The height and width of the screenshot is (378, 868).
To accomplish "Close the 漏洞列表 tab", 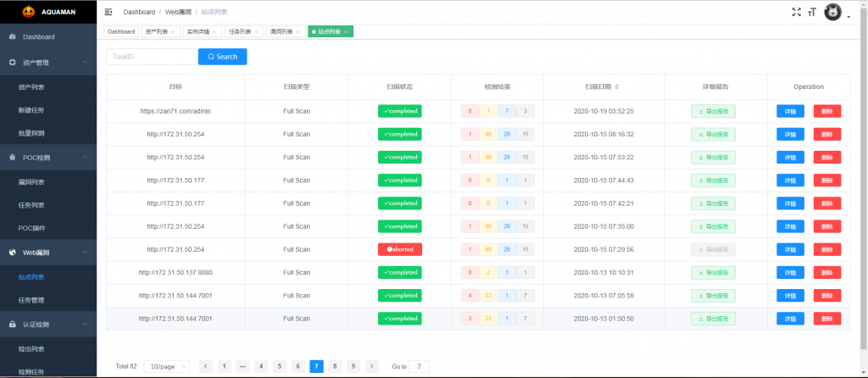I will 298,32.
